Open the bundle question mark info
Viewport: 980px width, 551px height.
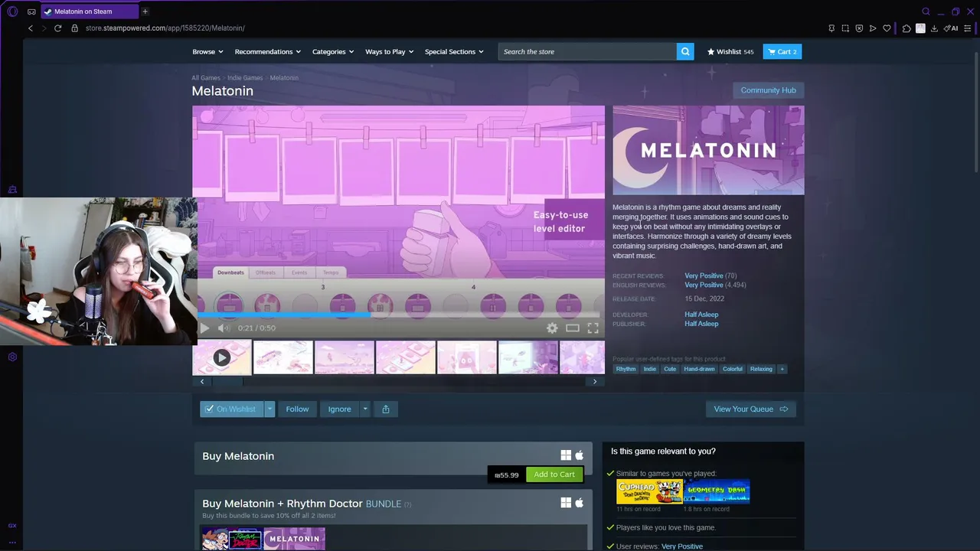[407, 504]
